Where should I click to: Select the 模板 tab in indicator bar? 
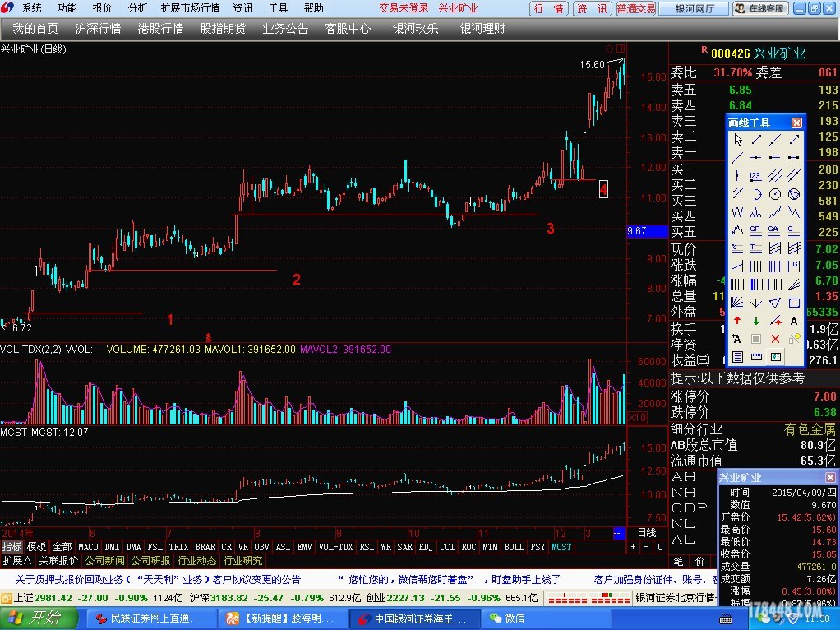[36, 547]
